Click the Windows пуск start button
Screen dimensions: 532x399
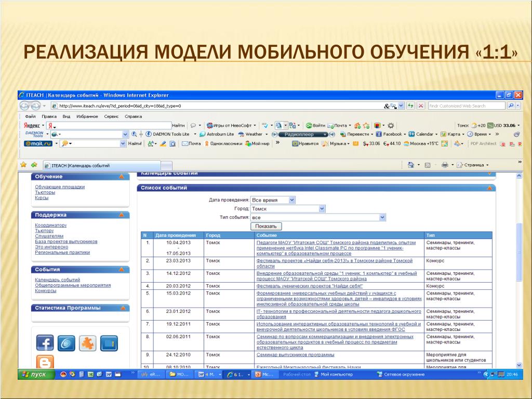[36, 375]
